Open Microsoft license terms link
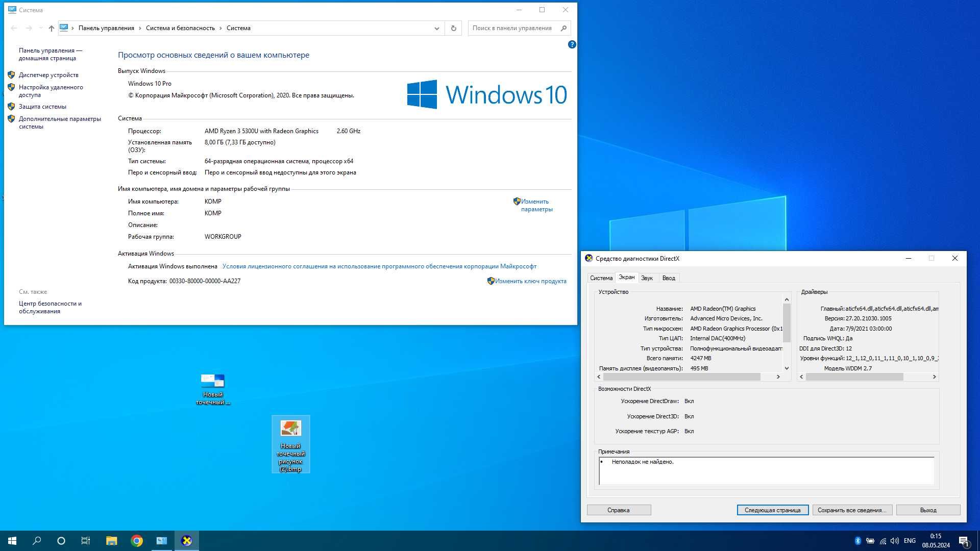Image resolution: width=980 pixels, height=551 pixels. 379,266
